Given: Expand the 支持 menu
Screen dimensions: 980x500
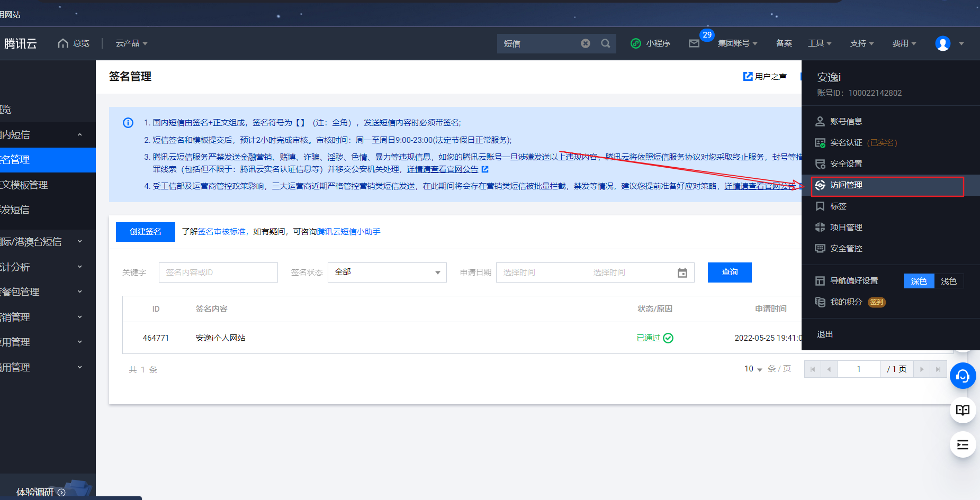Looking at the screenshot, I should 862,43.
